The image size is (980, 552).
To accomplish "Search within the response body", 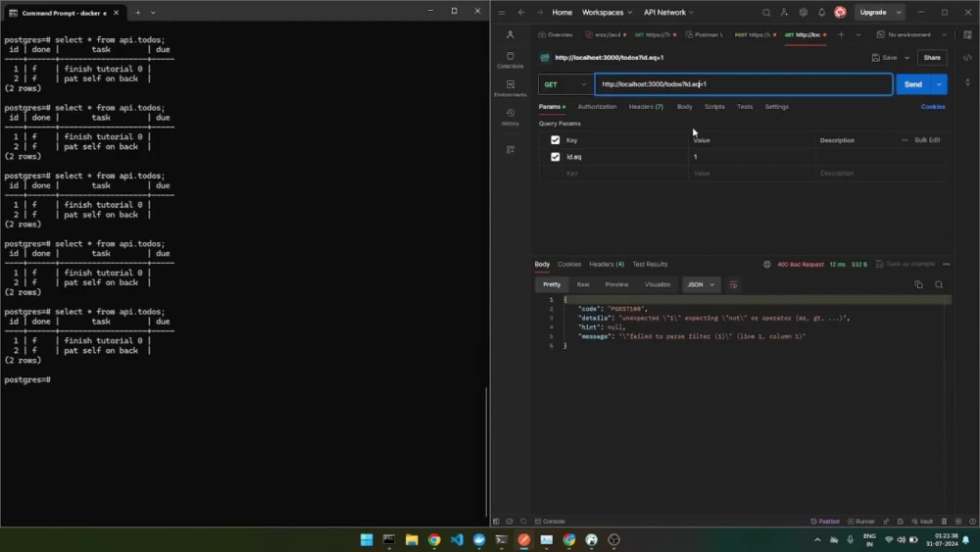I will 939,284.
